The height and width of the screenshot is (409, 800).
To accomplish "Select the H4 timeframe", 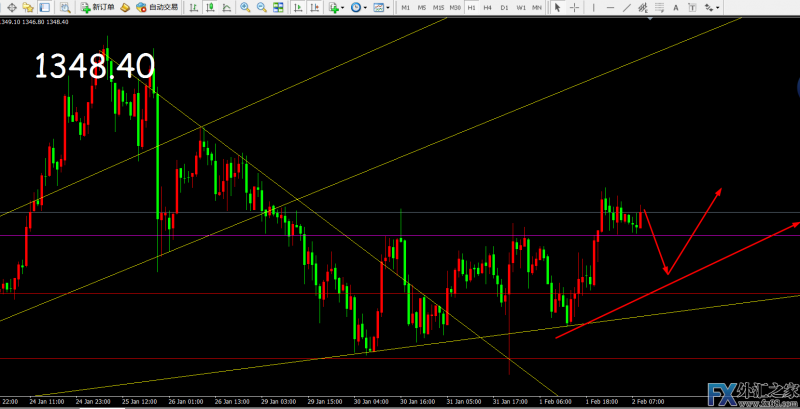I will (487, 7).
